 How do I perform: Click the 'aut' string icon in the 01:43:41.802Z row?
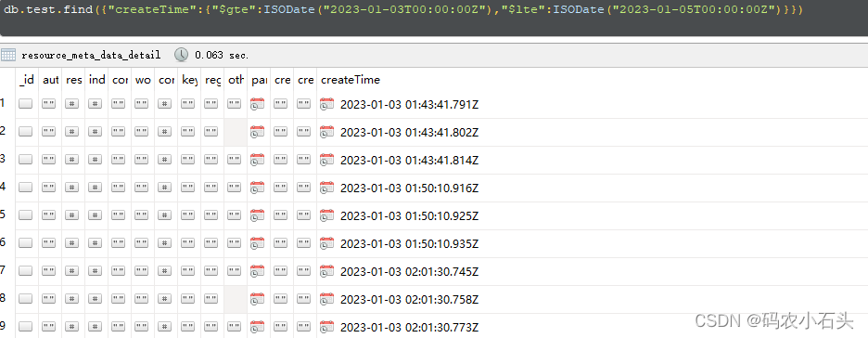49,132
